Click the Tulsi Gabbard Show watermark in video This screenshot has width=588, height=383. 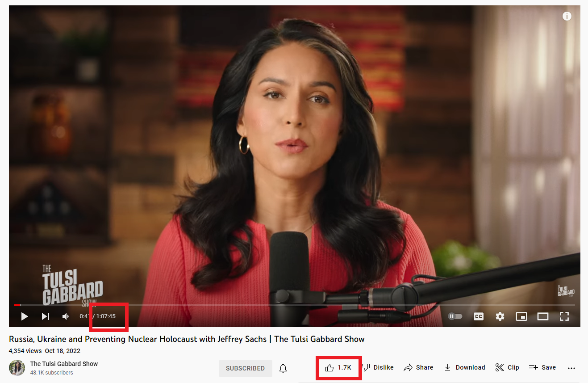tap(566, 290)
